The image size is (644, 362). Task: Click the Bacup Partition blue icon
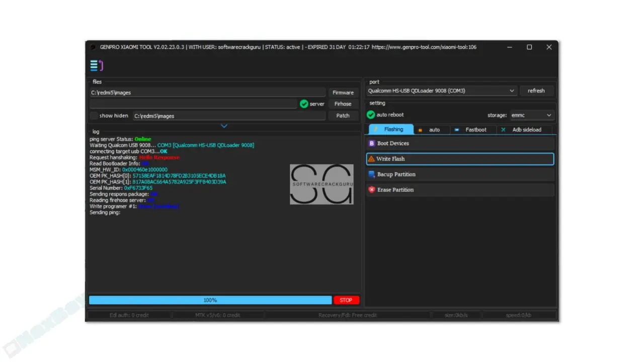[x=372, y=174]
